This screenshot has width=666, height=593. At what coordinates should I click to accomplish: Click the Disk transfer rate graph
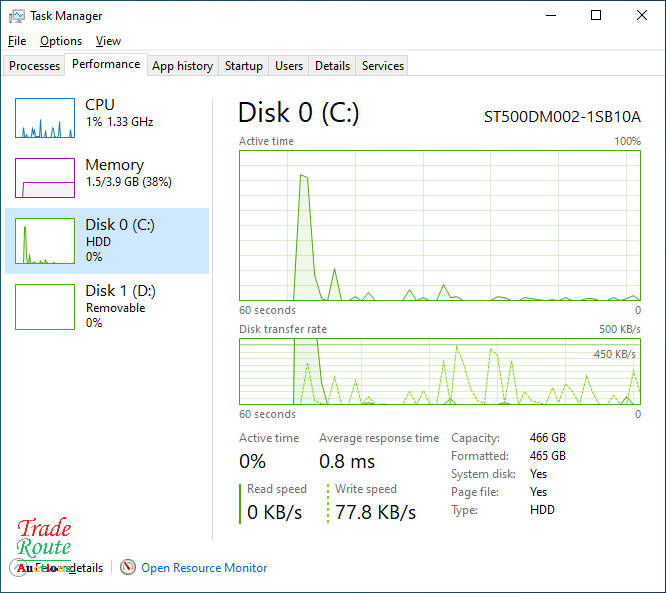pyautogui.click(x=440, y=371)
